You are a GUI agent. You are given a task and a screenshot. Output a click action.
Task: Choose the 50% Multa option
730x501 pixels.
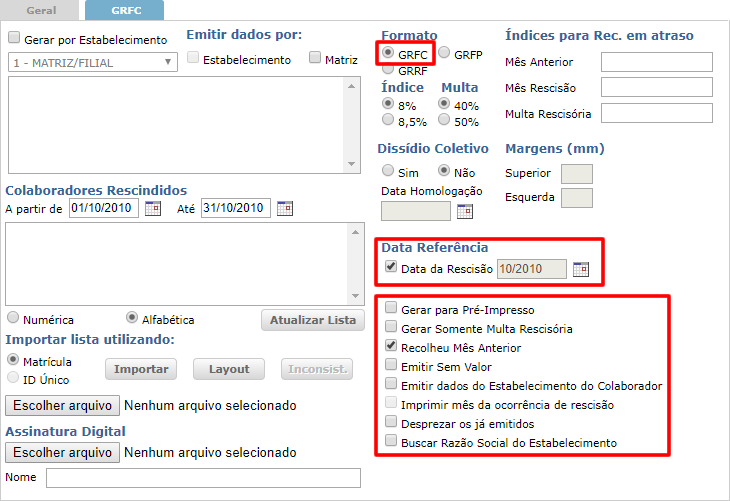445,122
